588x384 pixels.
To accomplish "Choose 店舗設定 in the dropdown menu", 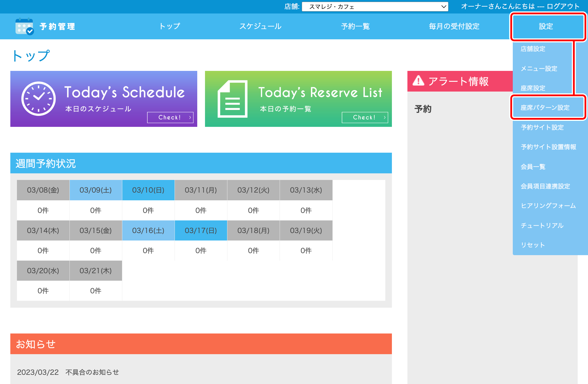I will (x=533, y=49).
